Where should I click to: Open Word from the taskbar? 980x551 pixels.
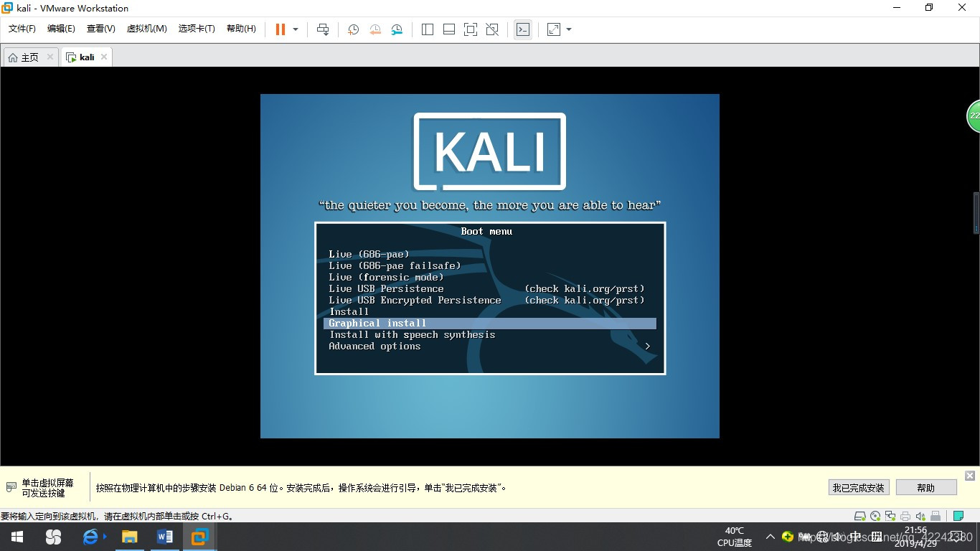[x=164, y=537]
